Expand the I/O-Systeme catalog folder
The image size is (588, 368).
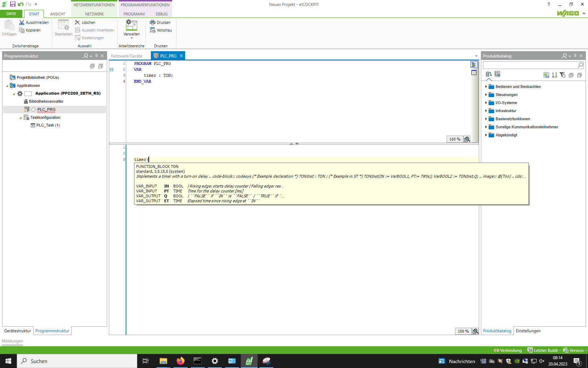[x=486, y=103]
